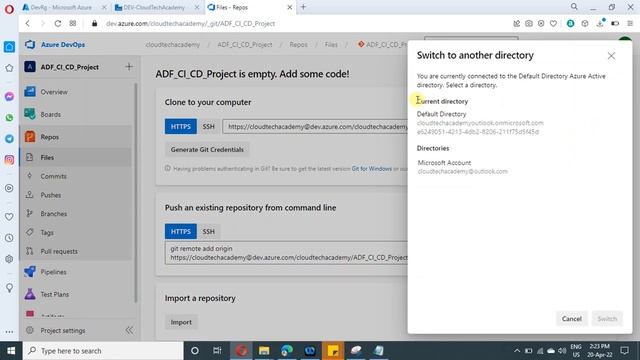Click the clone URL field
Image resolution: width=640 pixels, height=360 pixels.
[315, 127]
